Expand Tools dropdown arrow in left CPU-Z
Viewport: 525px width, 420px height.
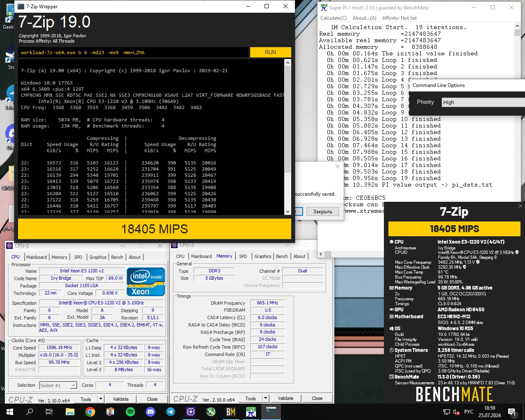click(x=100, y=399)
